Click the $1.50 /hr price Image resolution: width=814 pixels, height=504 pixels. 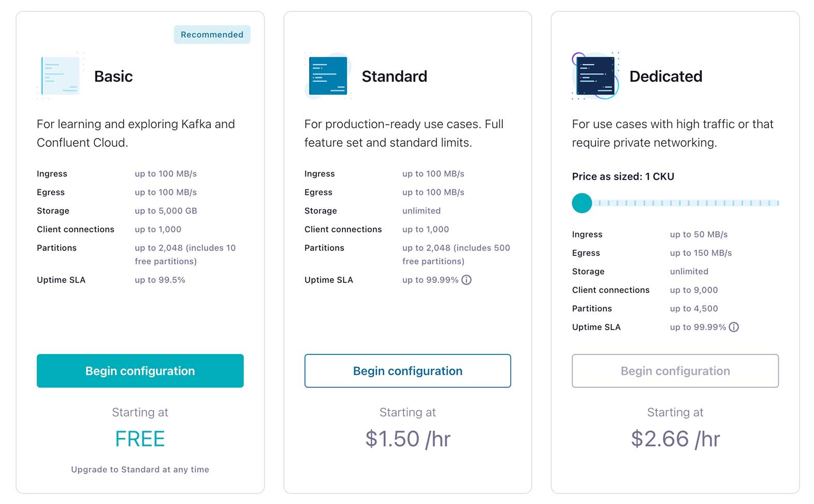click(408, 439)
